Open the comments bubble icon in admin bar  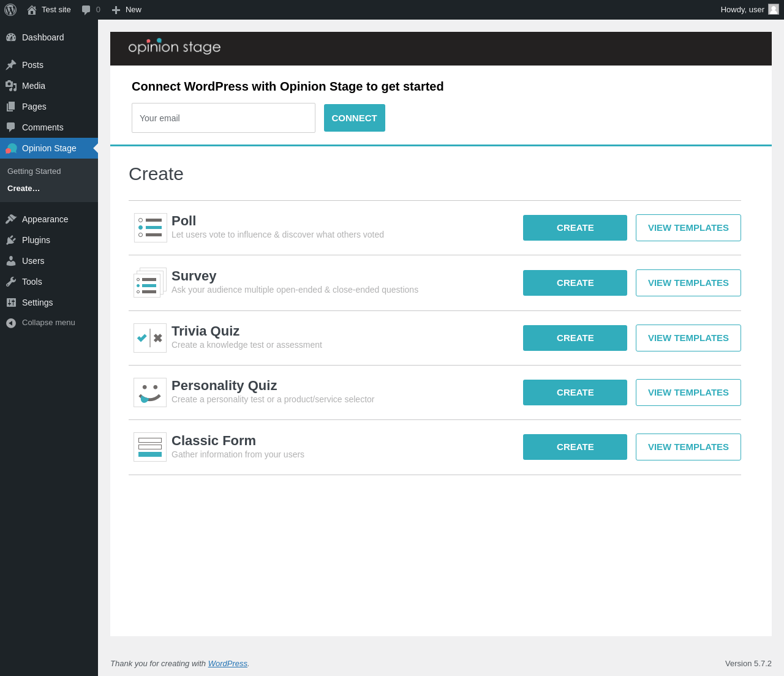(86, 10)
